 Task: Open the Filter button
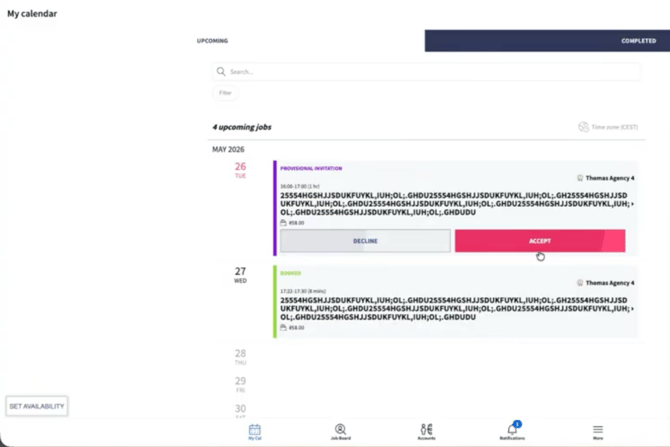[225, 93]
